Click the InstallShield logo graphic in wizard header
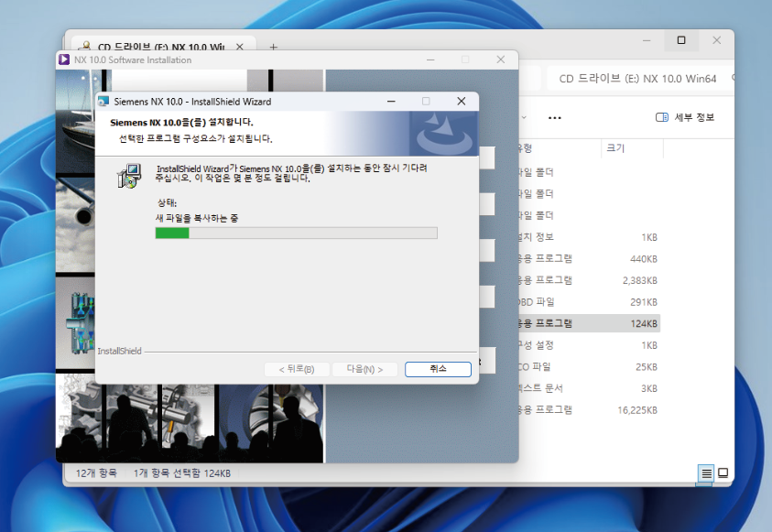 click(443, 134)
